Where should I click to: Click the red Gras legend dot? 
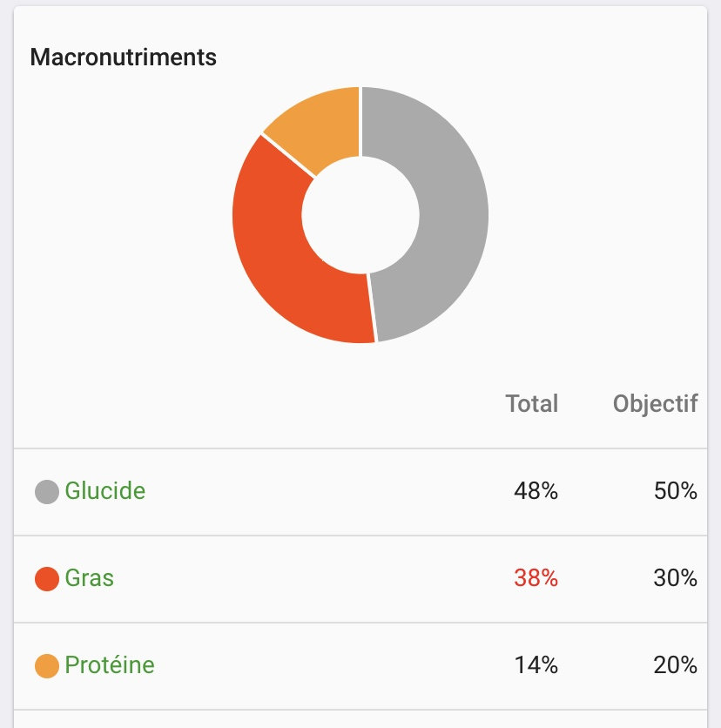pos(47,579)
